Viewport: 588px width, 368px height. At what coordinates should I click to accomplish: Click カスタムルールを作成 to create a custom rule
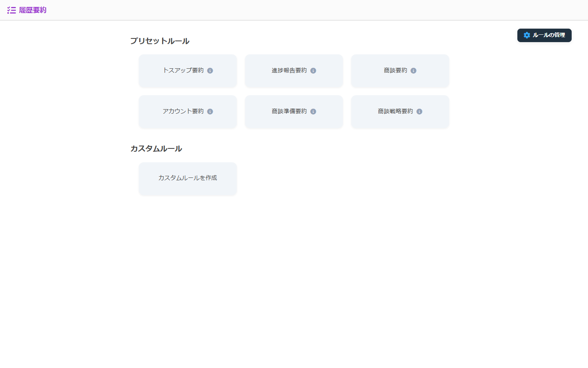(187, 178)
